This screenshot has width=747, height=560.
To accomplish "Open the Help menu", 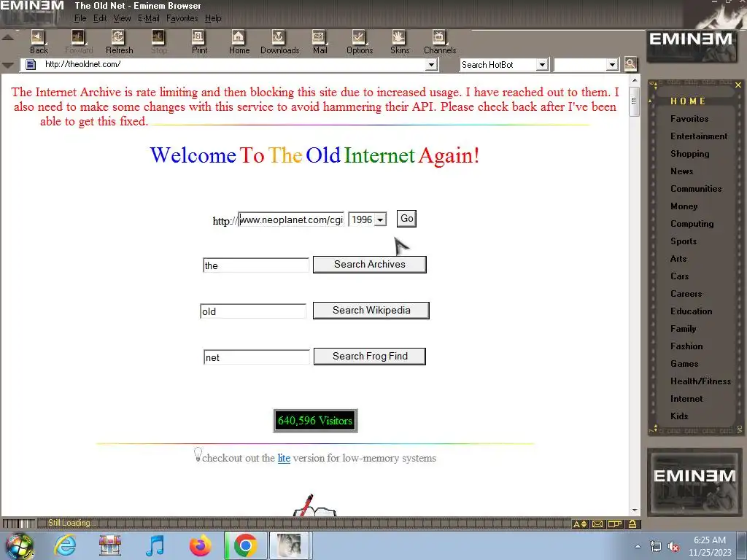I will (x=213, y=18).
